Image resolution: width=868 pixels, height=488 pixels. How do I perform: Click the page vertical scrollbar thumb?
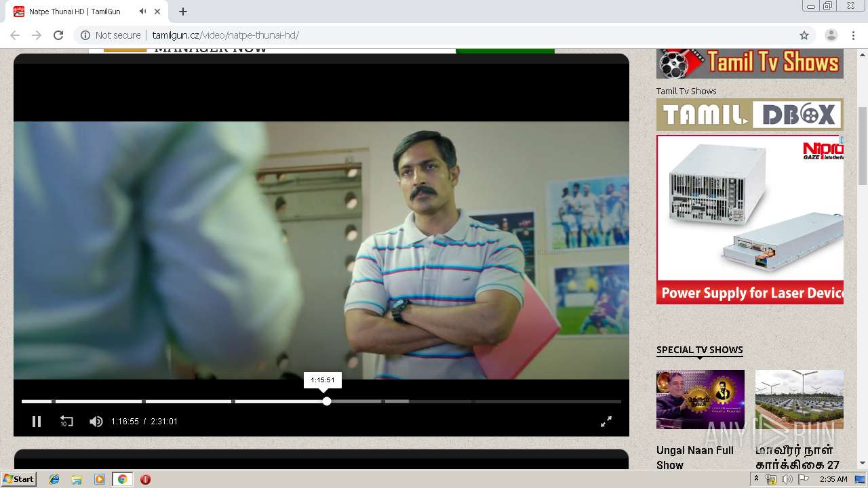(863, 146)
